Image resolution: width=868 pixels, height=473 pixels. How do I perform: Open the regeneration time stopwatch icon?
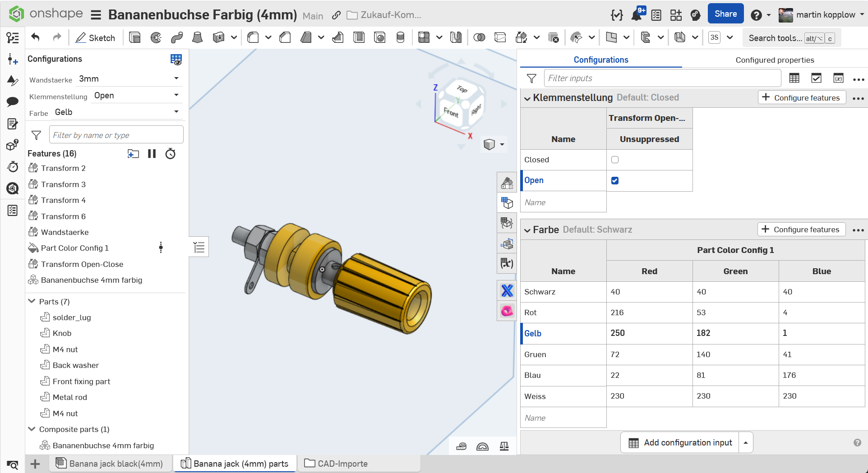(x=170, y=154)
